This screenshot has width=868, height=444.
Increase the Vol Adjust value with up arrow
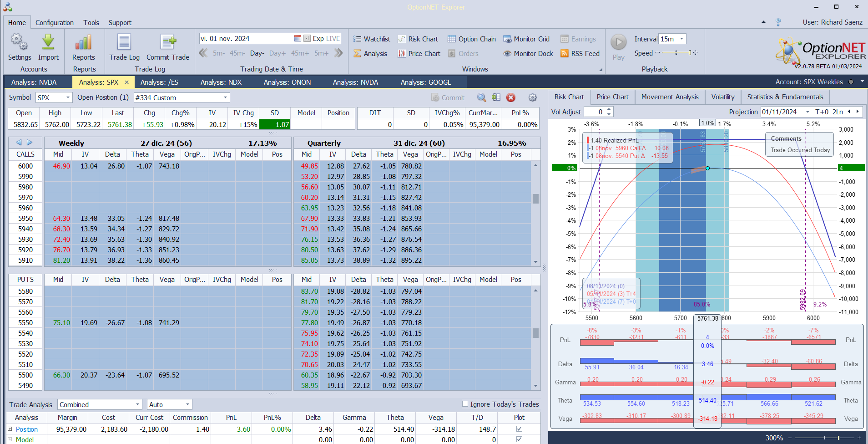(609, 109)
